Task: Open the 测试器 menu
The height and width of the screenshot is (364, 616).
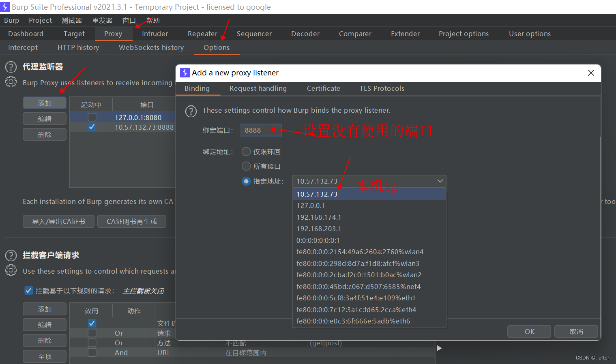Action: pos(72,20)
